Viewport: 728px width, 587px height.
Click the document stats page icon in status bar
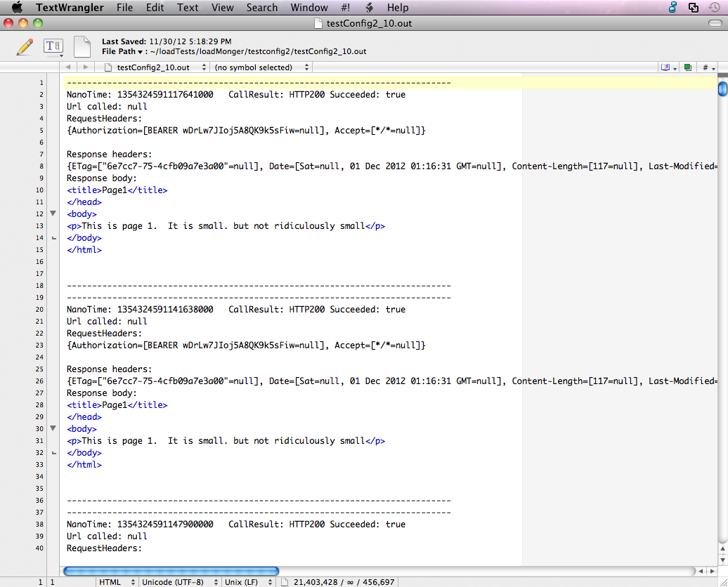[285, 581]
